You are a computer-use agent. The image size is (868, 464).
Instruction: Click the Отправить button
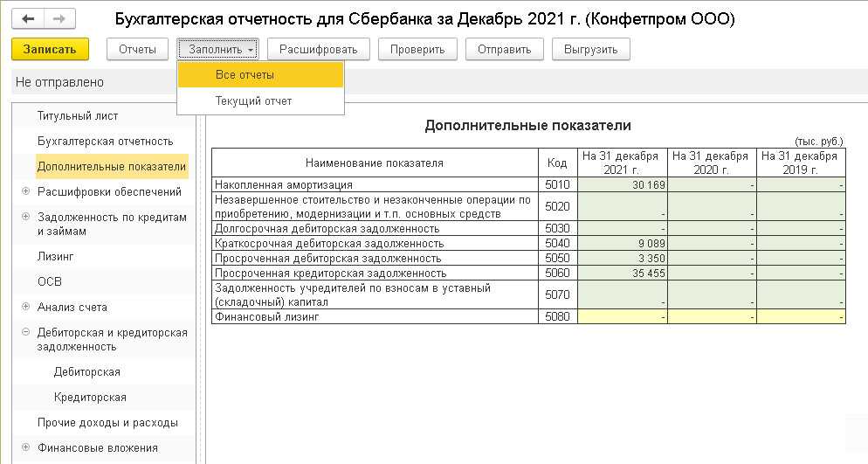point(504,50)
